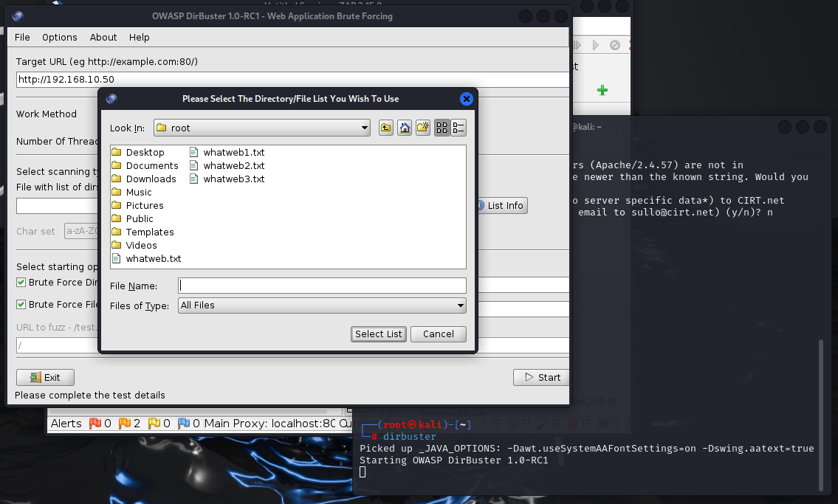Click the orange alerts flag in ZAP status bar
The width and height of the screenshot is (838, 504).
(x=125, y=424)
